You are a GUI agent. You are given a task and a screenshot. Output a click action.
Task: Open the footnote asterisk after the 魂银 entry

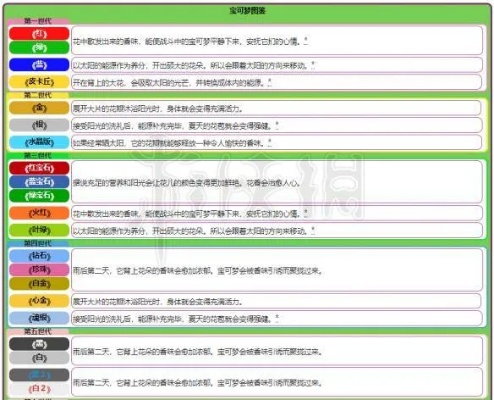(277, 318)
